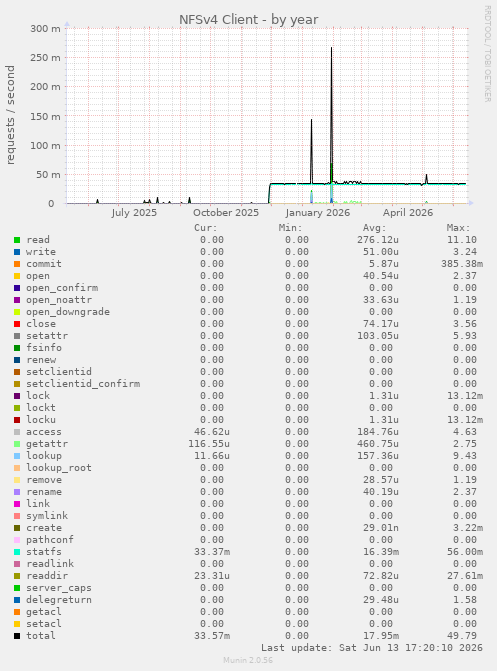Select the readdir max value 27.61m
This screenshot has width=497, height=671.
(x=465, y=576)
